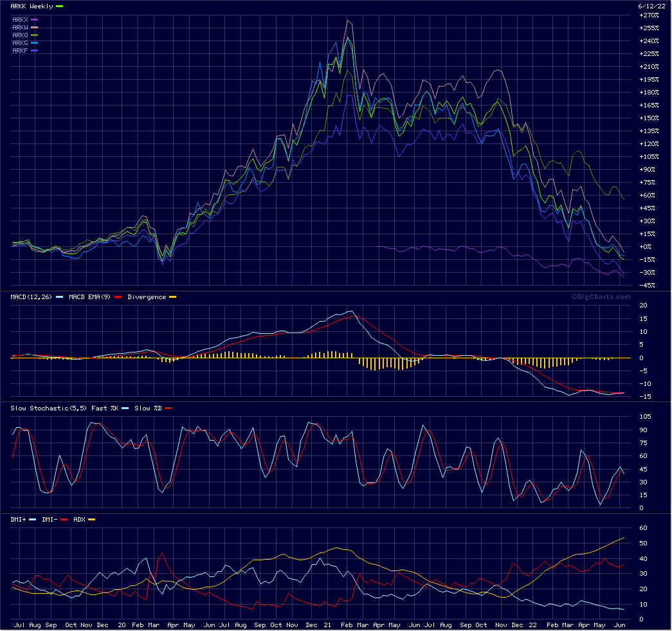672x631 pixels.
Task: Click the 5 value on MACD axis
Action: (642, 345)
